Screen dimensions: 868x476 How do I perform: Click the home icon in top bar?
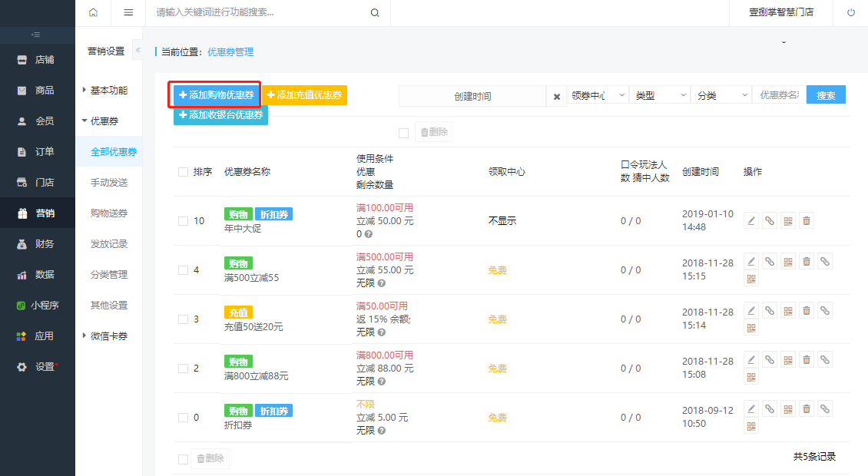click(x=93, y=12)
